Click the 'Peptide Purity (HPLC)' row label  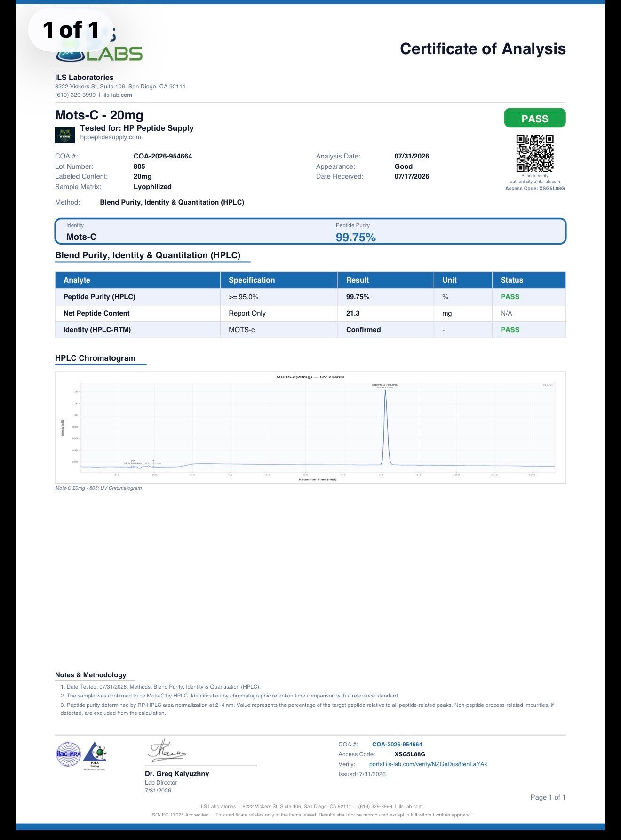(x=99, y=297)
